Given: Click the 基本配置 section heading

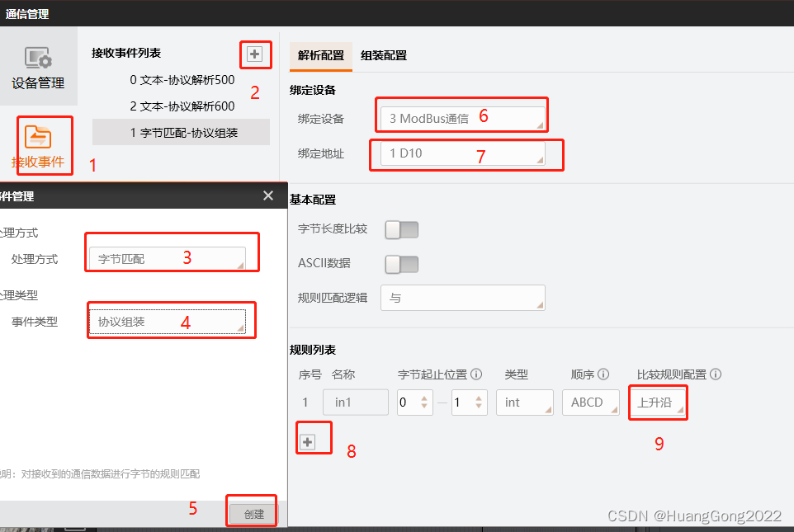Looking at the screenshot, I should 313,200.
